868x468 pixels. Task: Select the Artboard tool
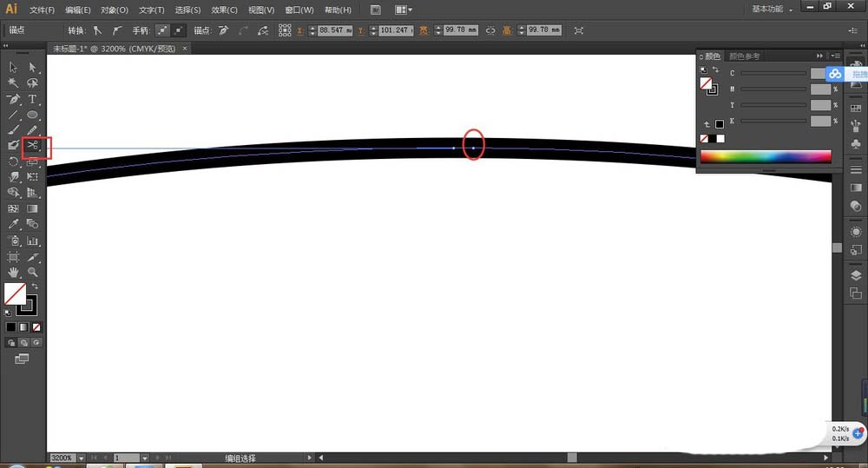click(13, 257)
